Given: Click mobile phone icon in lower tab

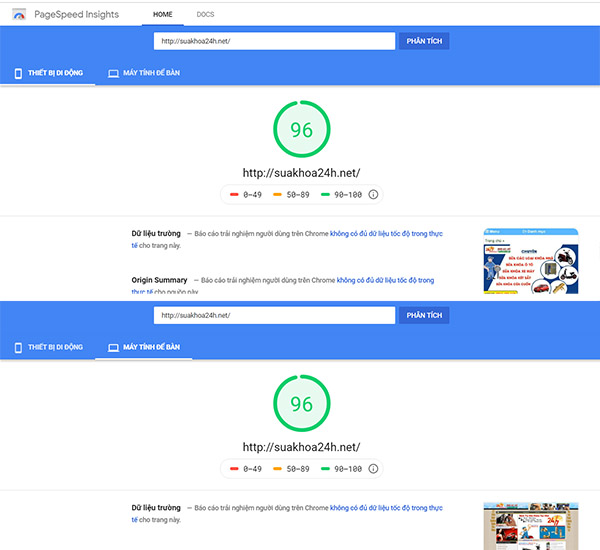Looking at the screenshot, I should click(x=18, y=348).
